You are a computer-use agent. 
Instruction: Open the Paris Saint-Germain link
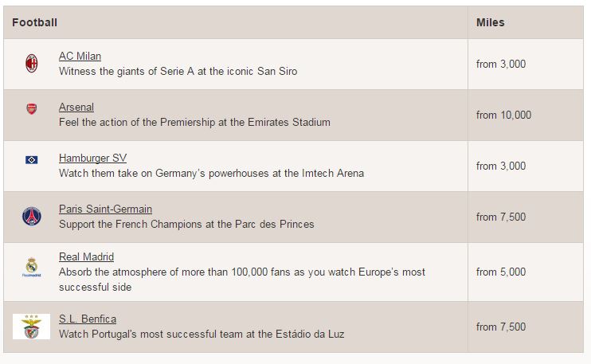click(105, 209)
